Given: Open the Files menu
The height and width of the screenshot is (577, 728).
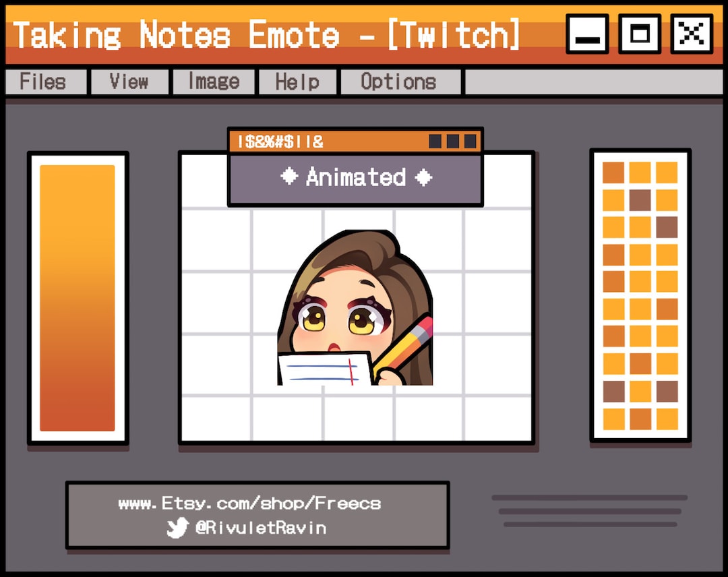Looking at the screenshot, I should click(46, 82).
